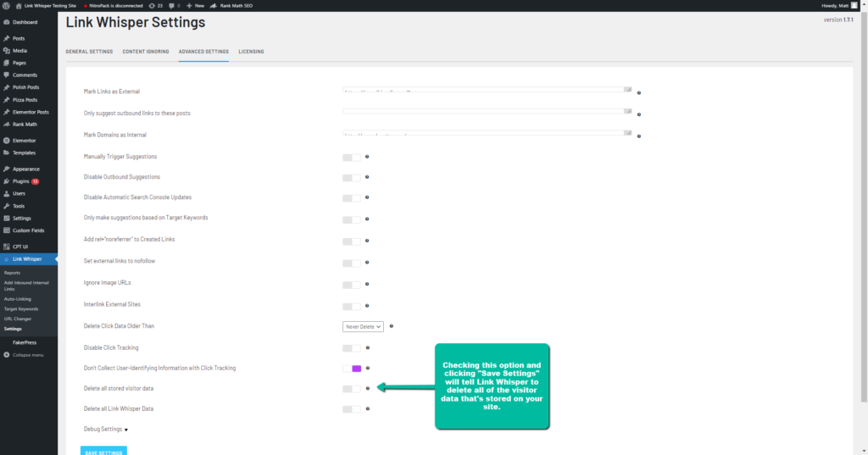The width and height of the screenshot is (868, 455).
Task: Select the Advanced Settings tab
Action: coord(203,52)
